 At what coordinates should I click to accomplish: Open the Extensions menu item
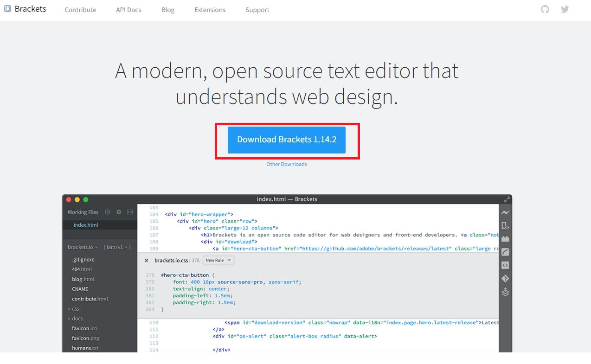click(210, 10)
